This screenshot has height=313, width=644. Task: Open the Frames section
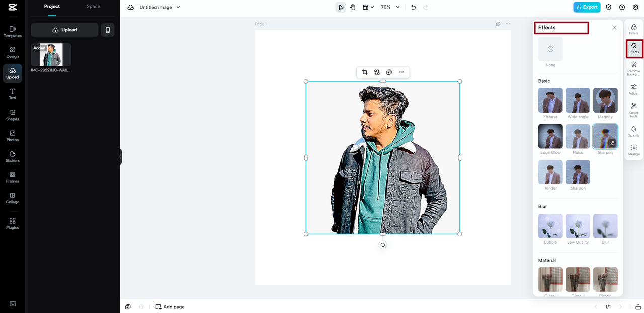point(13,177)
